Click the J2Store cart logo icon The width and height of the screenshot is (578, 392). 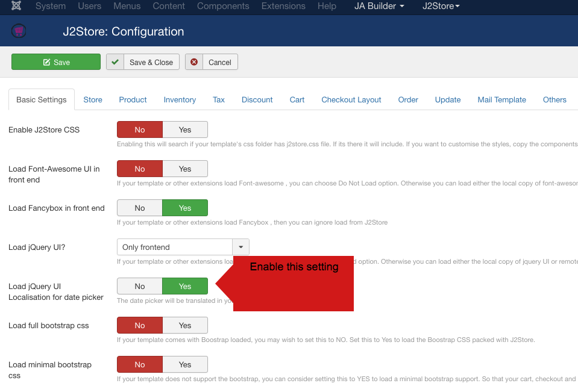(19, 31)
